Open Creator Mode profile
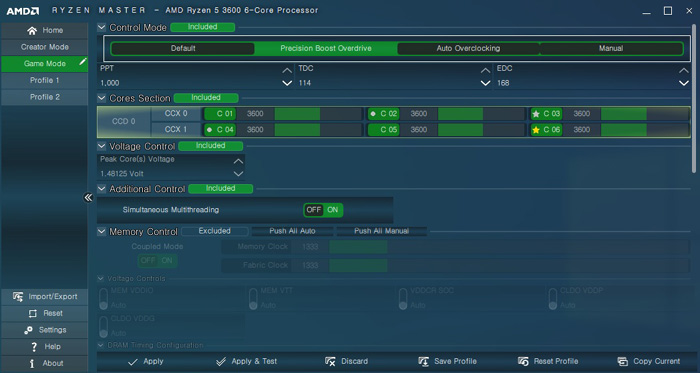Image resolution: width=700 pixels, height=373 pixels. click(45, 47)
